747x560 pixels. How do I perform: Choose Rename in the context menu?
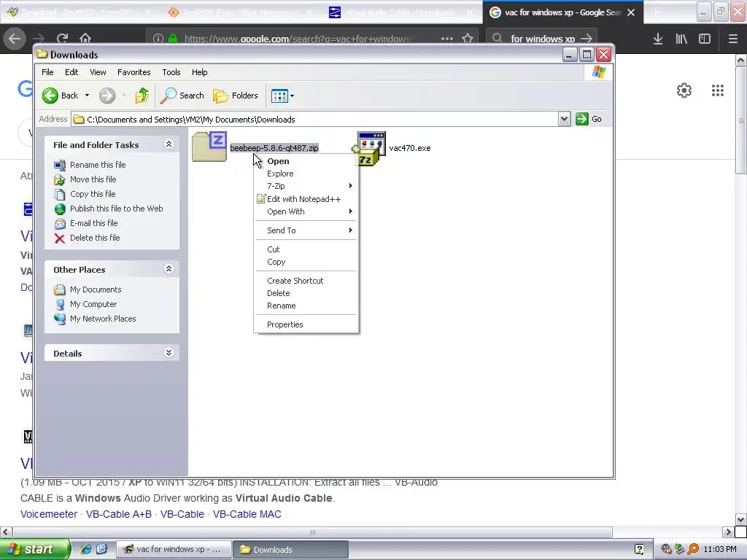point(306,306)
